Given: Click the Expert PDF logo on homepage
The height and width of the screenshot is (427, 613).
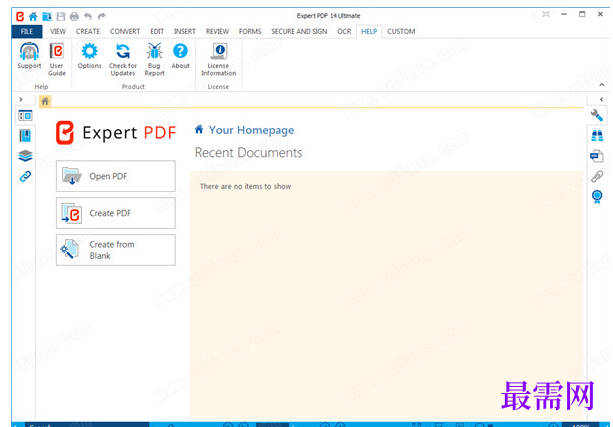Looking at the screenshot, I should click(x=116, y=133).
